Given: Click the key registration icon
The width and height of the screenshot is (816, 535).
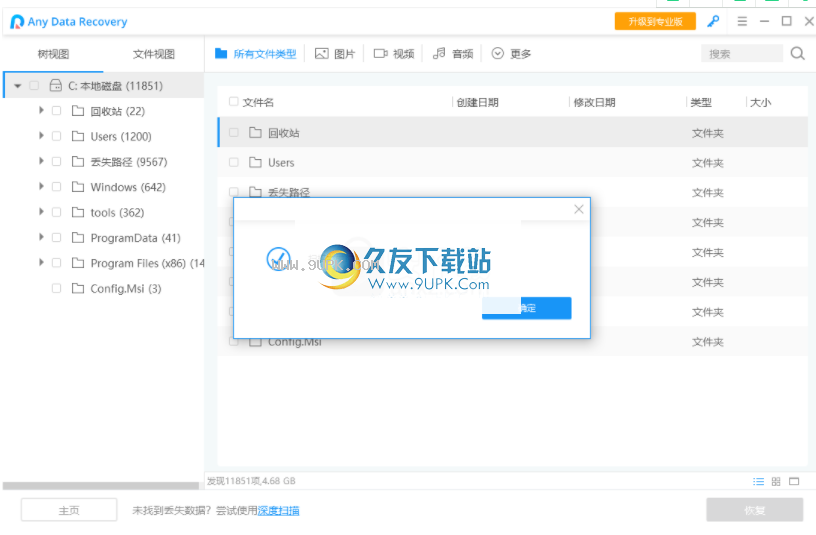Looking at the screenshot, I should click(713, 21).
